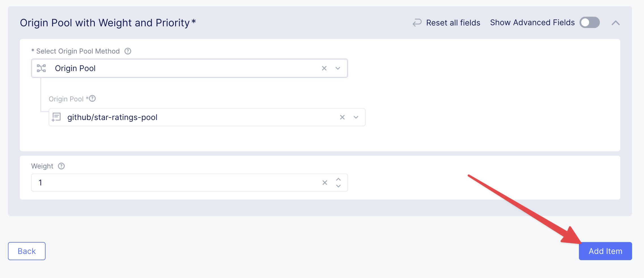Screen dimensions: 644x278
Task: Toggle Show Advanced Fields switch
Action: click(589, 23)
